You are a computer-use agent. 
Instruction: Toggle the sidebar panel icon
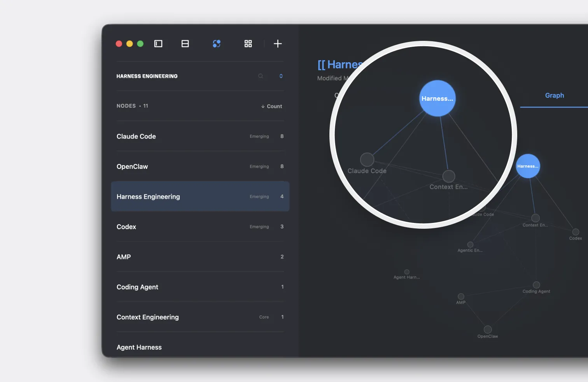click(x=158, y=44)
